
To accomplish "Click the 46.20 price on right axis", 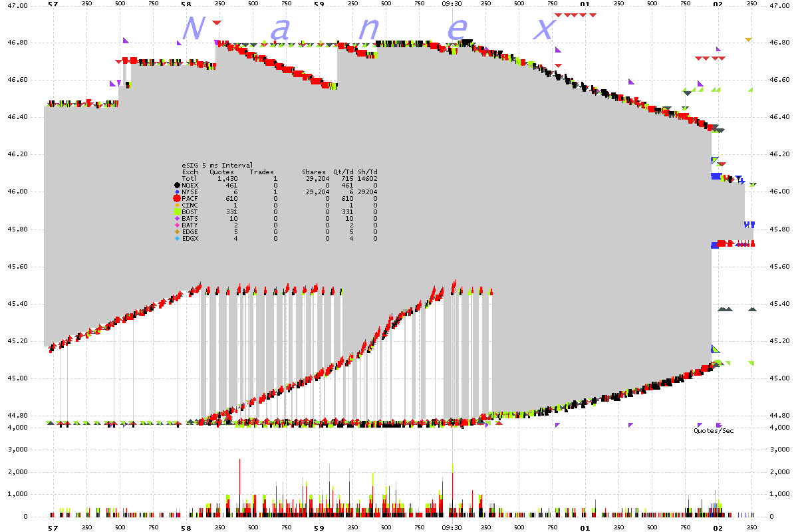I will (779, 154).
